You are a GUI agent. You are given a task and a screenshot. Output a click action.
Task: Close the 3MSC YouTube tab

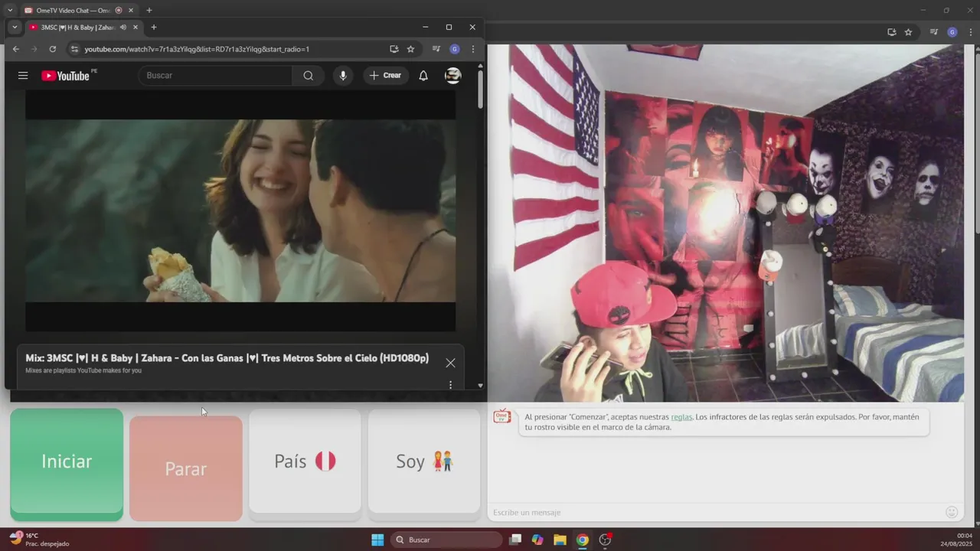tap(136, 28)
